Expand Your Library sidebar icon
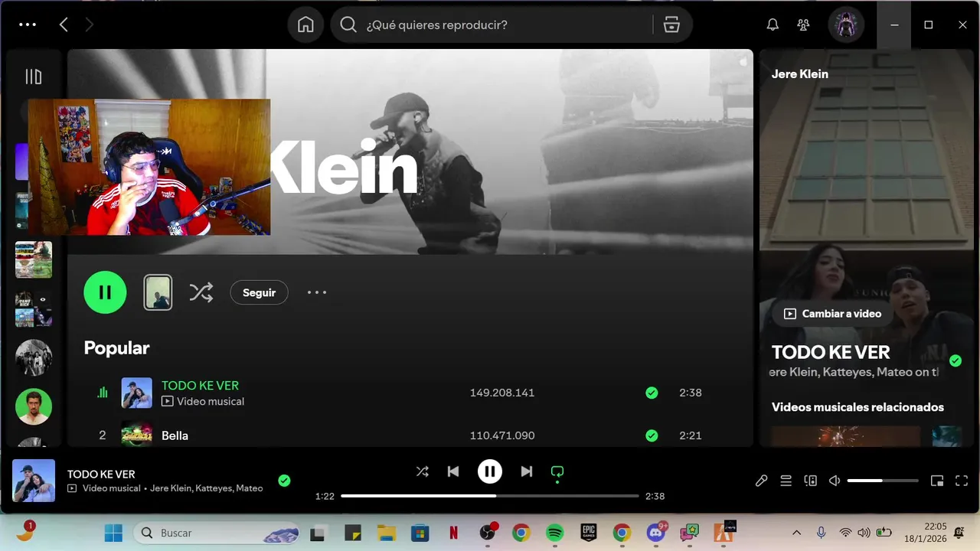 point(33,77)
